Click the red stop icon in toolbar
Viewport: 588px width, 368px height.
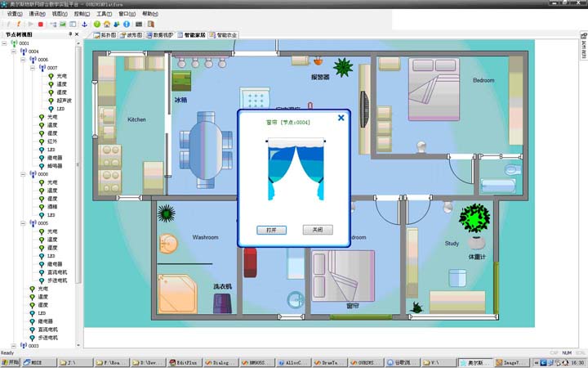tap(40, 25)
